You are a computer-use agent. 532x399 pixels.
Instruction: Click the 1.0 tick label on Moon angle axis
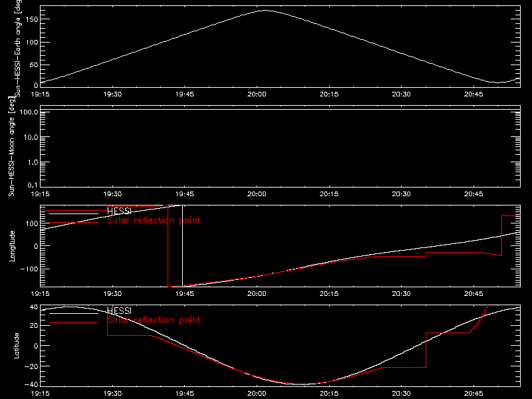coord(33,162)
